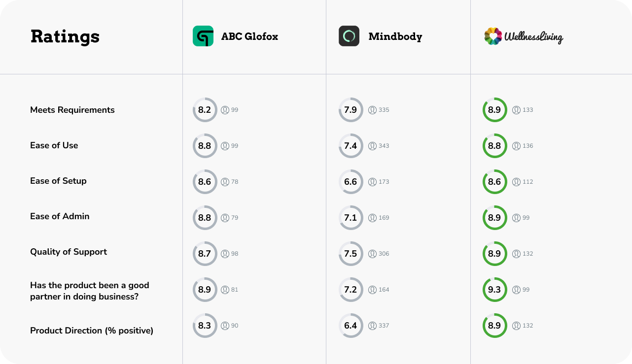Click the Mindbody dark logo icon

[349, 36]
